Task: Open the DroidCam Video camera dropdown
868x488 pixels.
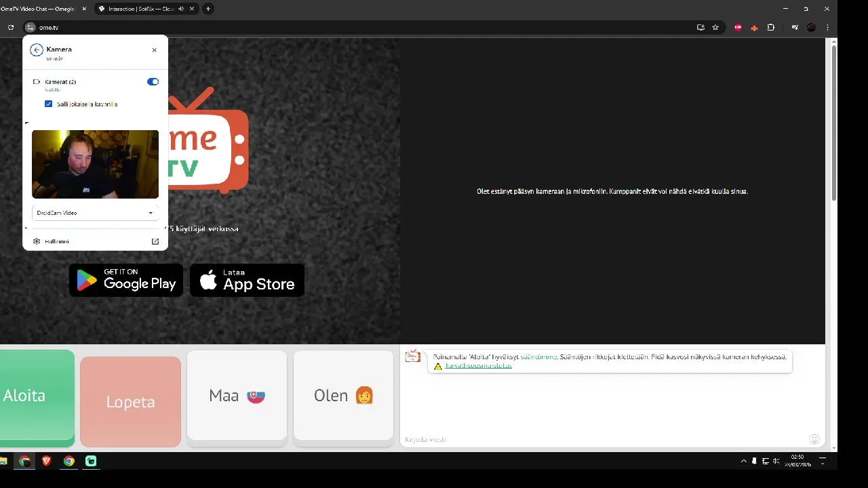Action: tap(95, 213)
